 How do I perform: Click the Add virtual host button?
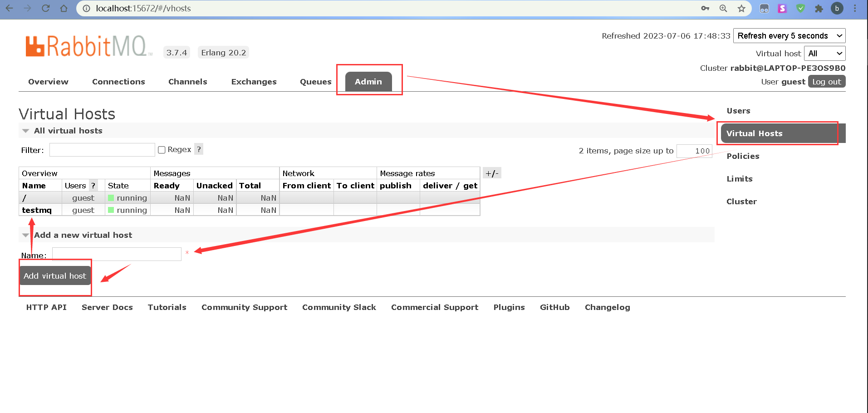(55, 275)
